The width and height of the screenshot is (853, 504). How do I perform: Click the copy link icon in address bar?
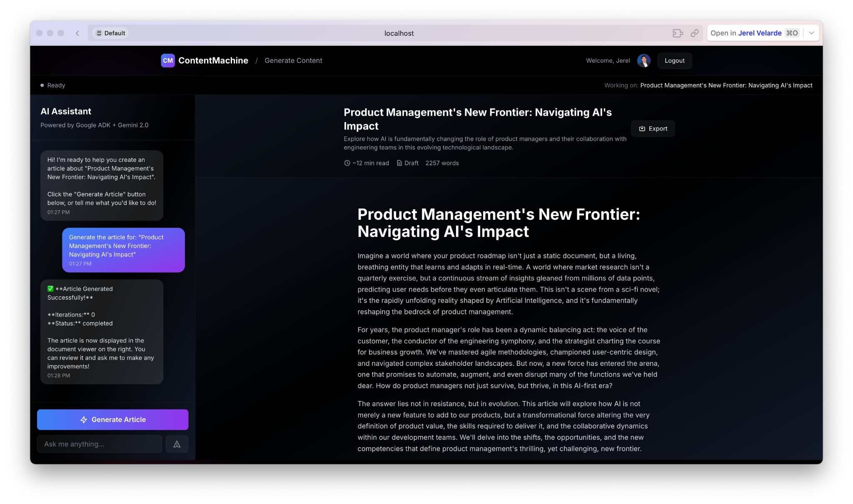point(694,33)
